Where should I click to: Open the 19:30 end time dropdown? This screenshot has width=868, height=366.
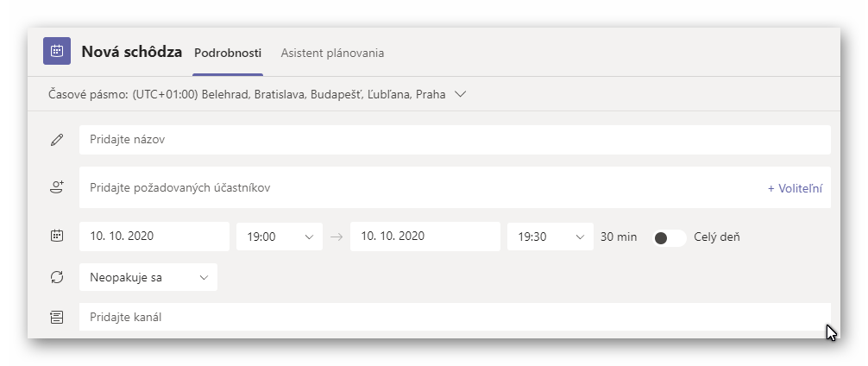pos(550,237)
